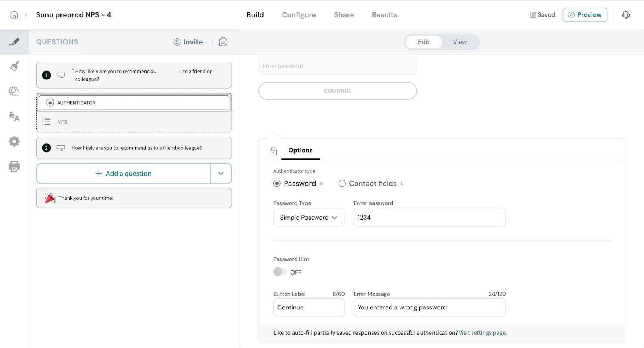The width and height of the screenshot is (644, 348).
Task: Open the design paintbrush sidebar icon
Action: tap(14, 66)
